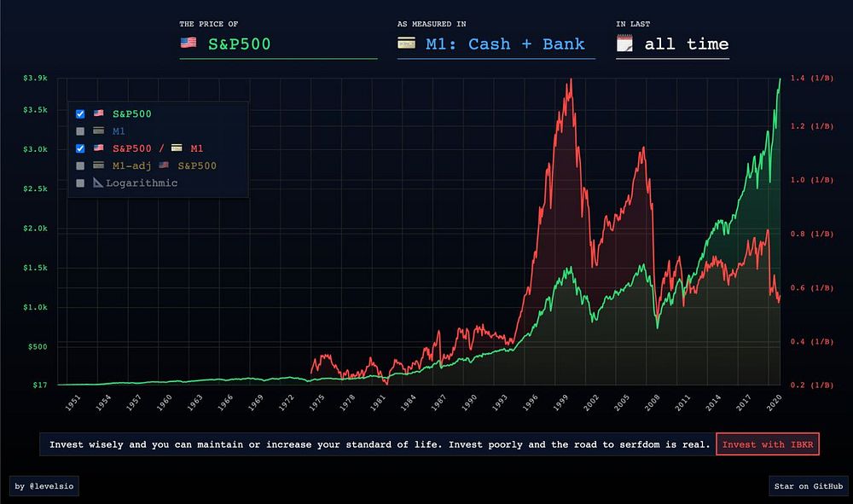Click the $3.9k left axis label
Image resolution: width=853 pixels, height=504 pixels.
(x=35, y=78)
